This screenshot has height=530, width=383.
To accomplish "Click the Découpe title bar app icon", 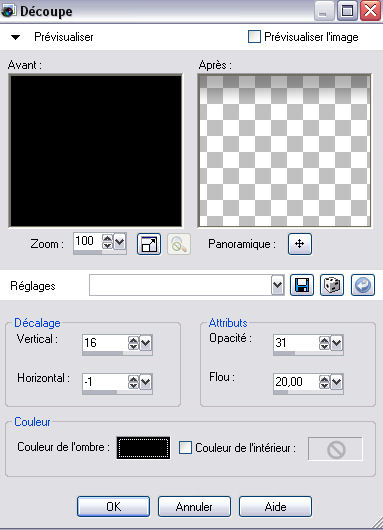I will point(8,11).
